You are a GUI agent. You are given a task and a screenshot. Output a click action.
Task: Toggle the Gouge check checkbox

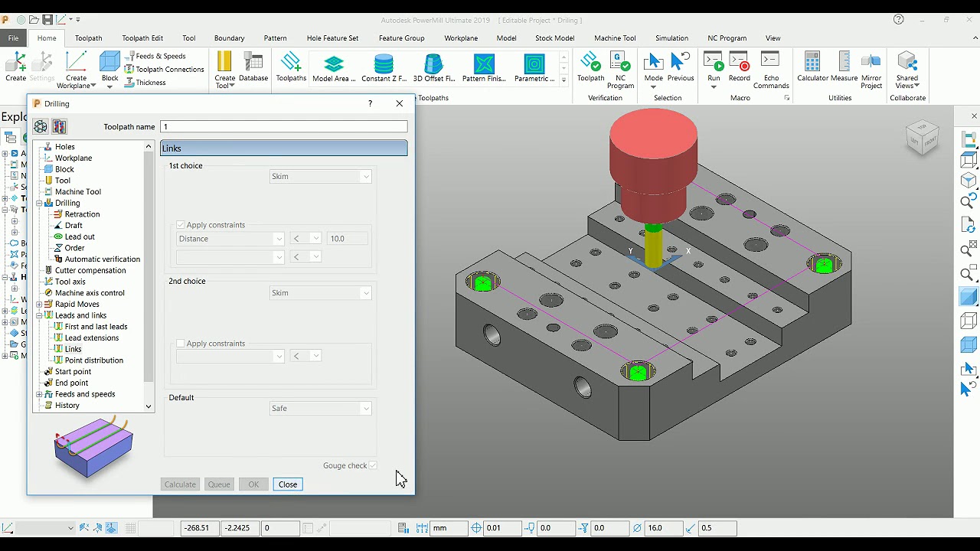coord(373,465)
